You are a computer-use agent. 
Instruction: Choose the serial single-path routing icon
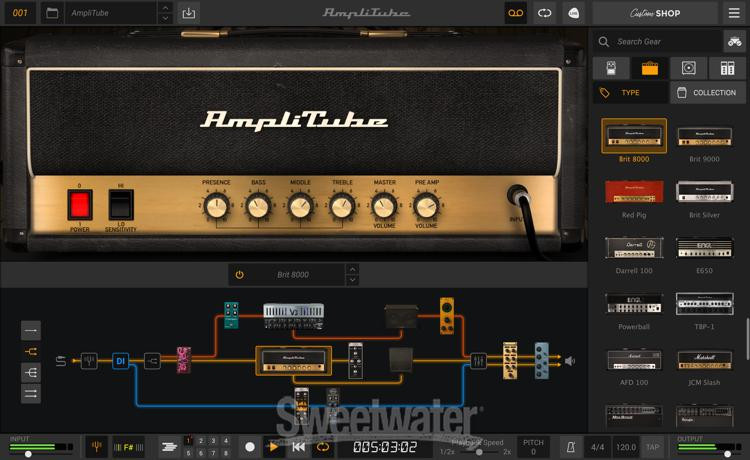31,330
